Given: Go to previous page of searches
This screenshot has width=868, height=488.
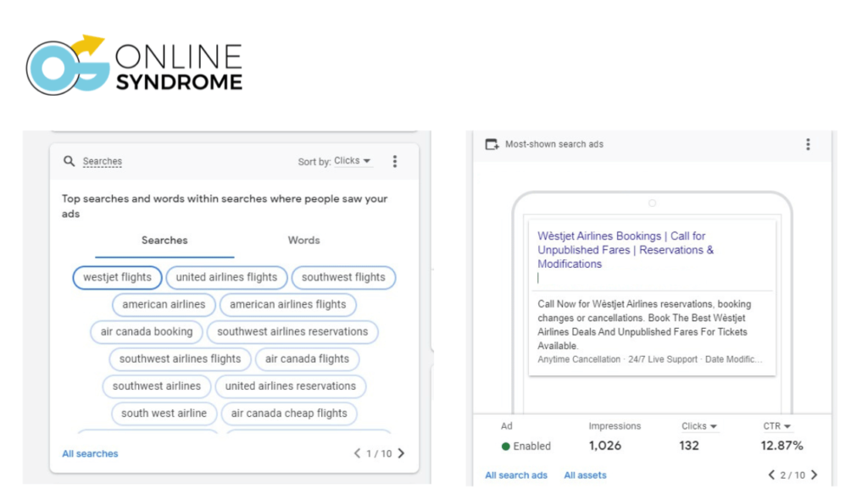Looking at the screenshot, I should click(x=357, y=453).
